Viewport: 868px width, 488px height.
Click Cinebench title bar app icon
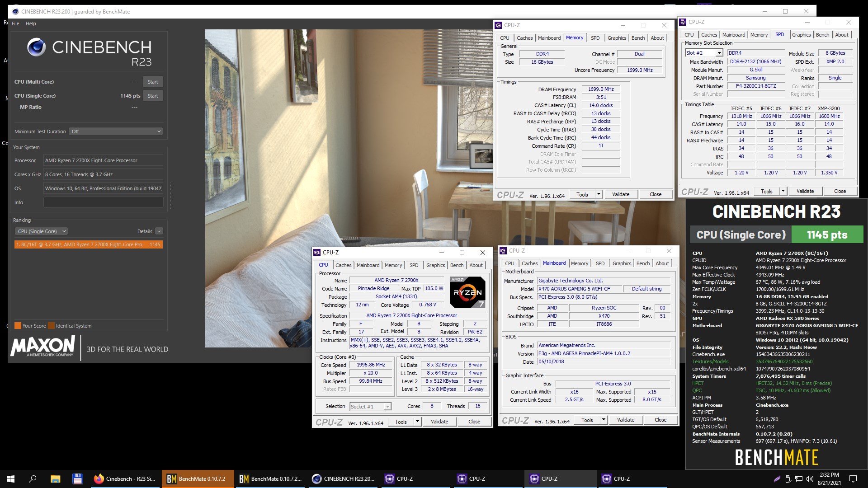[15, 12]
